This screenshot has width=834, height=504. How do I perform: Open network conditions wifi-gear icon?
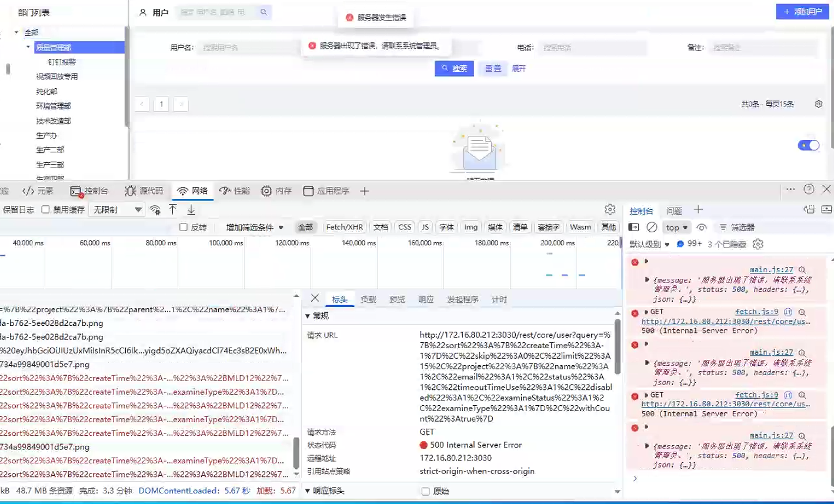155,210
